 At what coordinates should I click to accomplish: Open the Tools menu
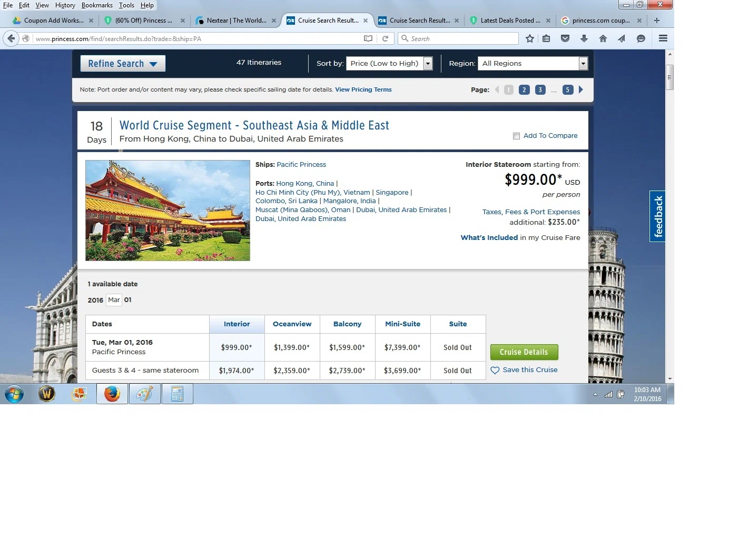click(126, 5)
